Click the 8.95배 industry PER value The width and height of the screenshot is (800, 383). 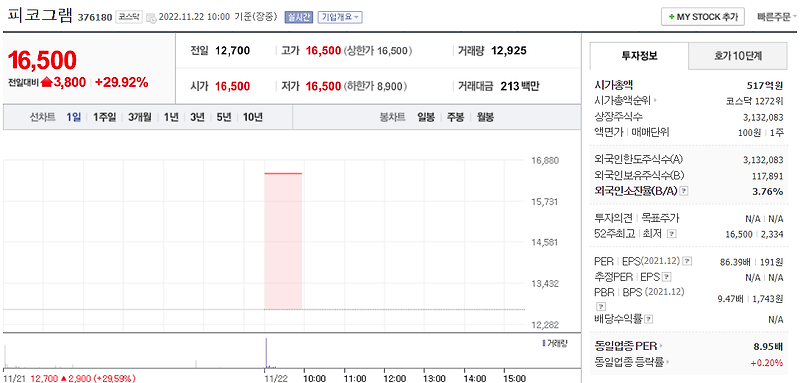click(x=768, y=347)
